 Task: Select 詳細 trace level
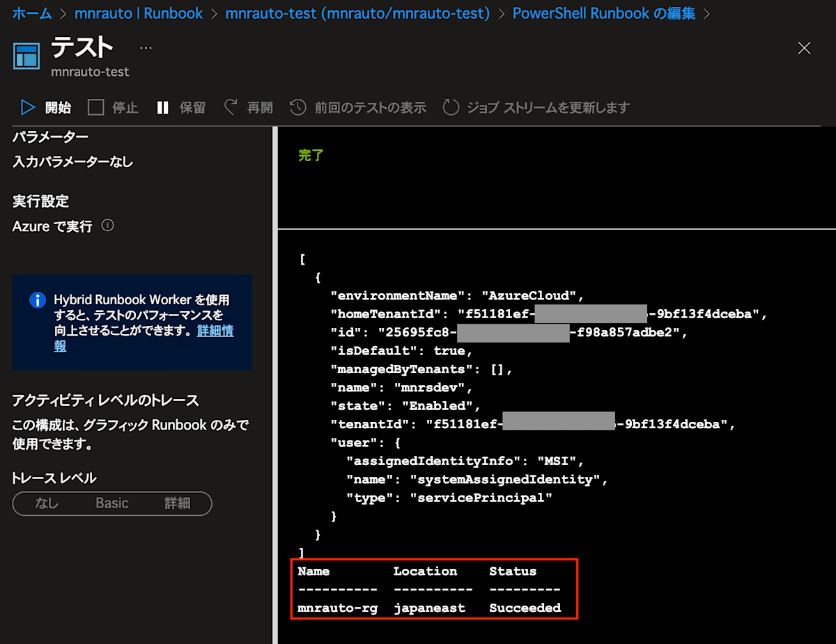(x=178, y=503)
